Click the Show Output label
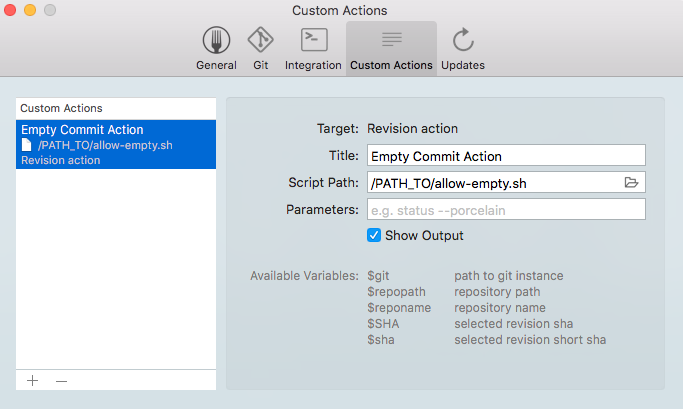The image size is (683, 409). (x=424, y=236)
